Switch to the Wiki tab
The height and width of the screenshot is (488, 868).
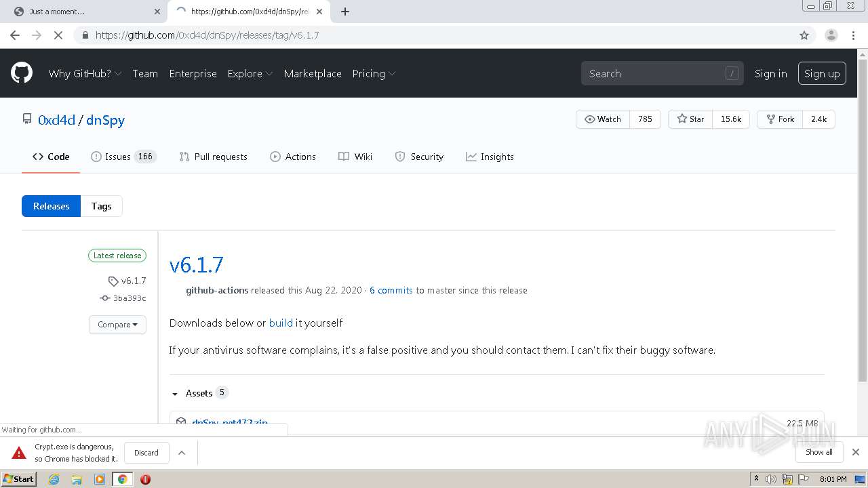[355, 157]
